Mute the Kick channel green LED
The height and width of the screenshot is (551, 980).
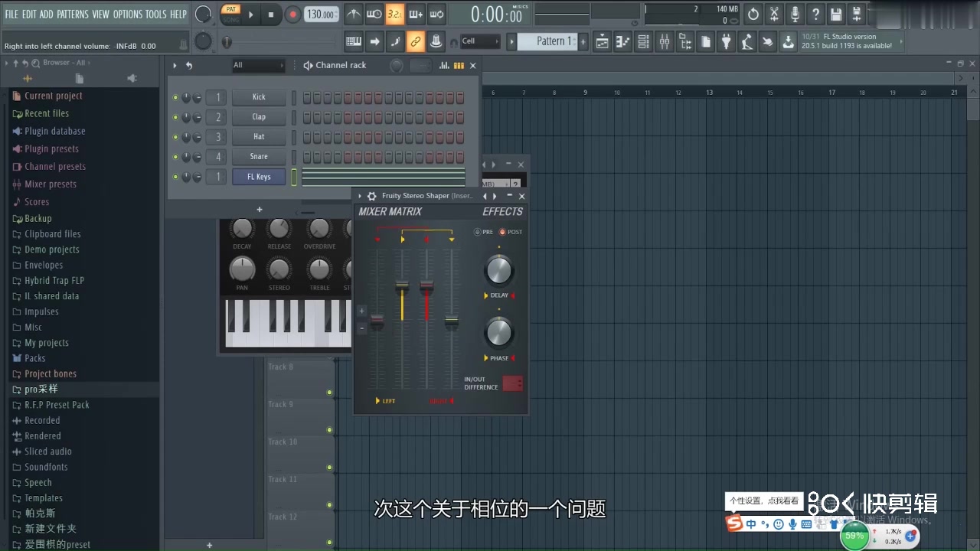(x=175, y=97)
